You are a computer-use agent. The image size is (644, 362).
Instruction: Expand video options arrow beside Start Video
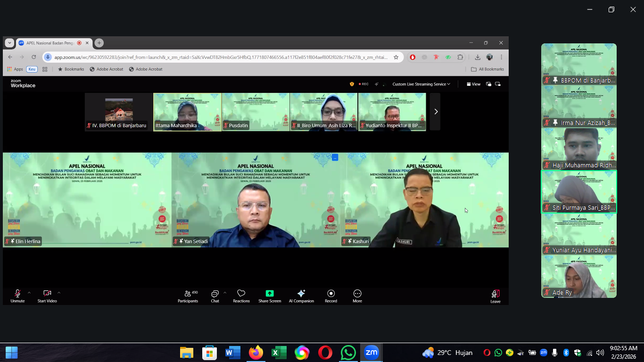pos(59,293)
